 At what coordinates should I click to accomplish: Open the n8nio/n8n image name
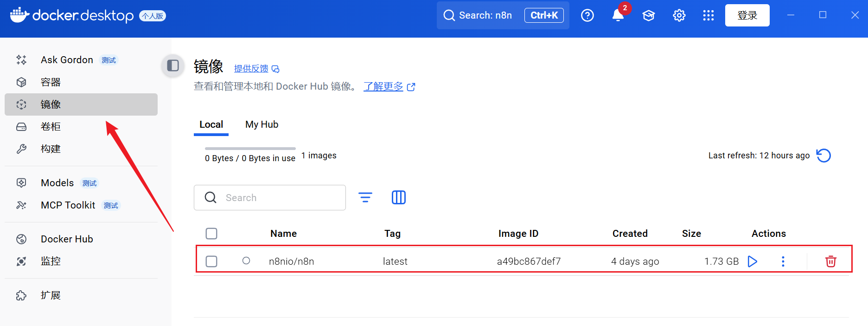pyautogui.click(x=292, y=261)
